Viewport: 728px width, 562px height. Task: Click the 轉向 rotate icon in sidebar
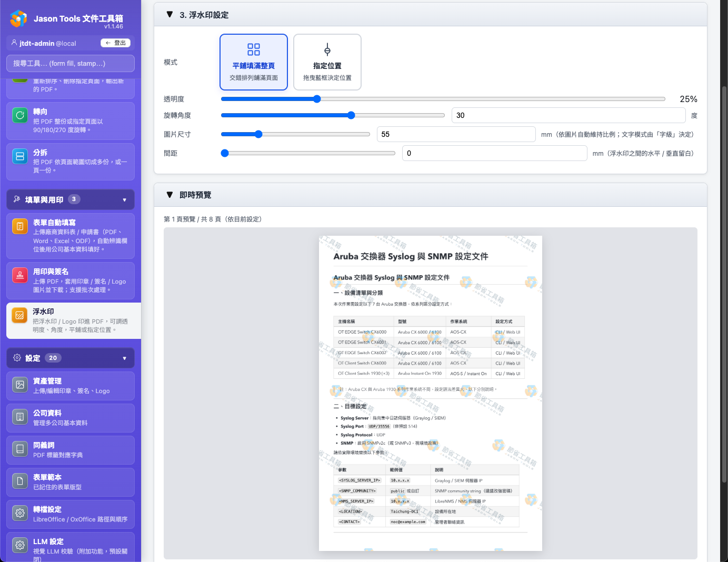click(20, 115)
